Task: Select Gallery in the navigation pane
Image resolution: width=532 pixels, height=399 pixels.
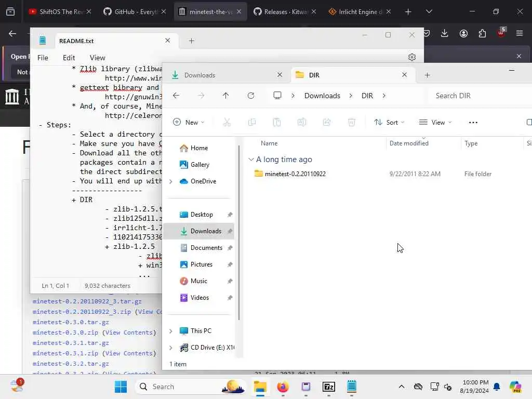Action: pyautogui.click(x=200, y=165)
